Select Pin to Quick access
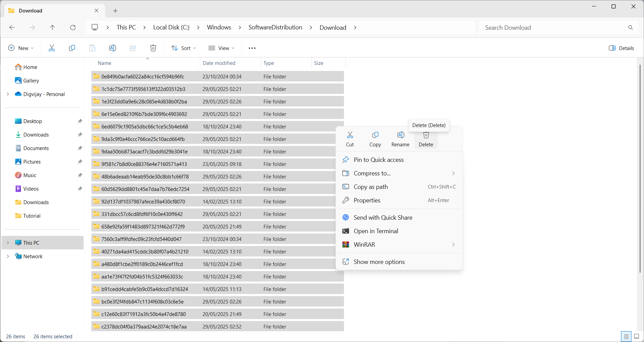 pos(378,160)
